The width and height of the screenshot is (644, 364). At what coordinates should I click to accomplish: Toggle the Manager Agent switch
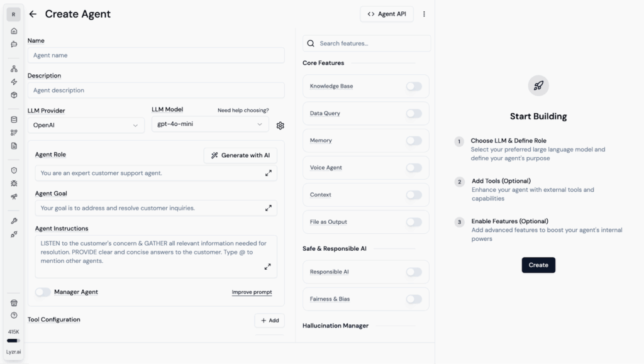pos(43,292)
